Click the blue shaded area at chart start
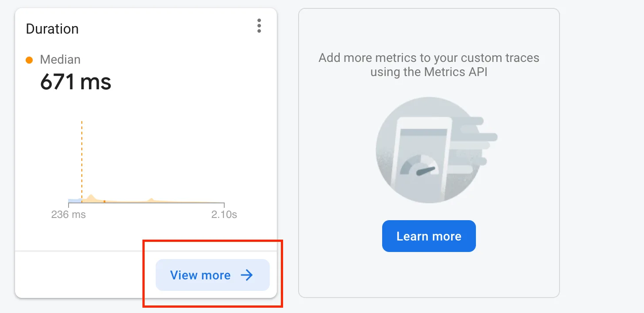 pos(75,200)
